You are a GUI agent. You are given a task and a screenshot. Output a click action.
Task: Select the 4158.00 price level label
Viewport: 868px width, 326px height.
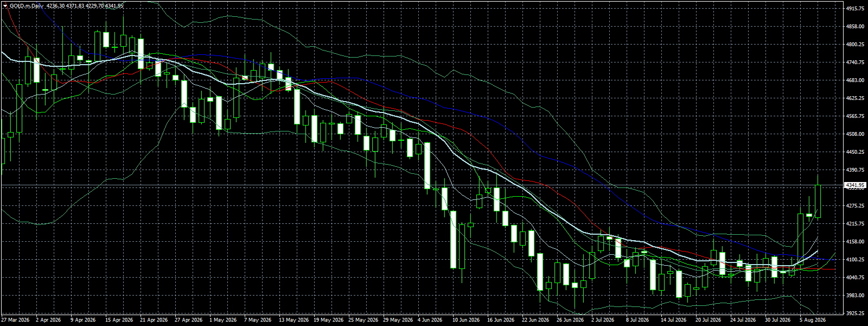[x=855, y=242]
